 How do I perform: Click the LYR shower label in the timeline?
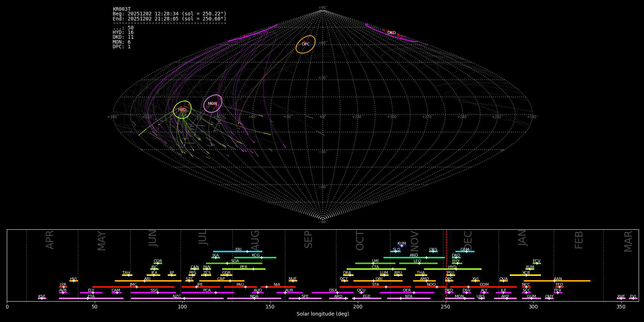(x=63, y=285)
